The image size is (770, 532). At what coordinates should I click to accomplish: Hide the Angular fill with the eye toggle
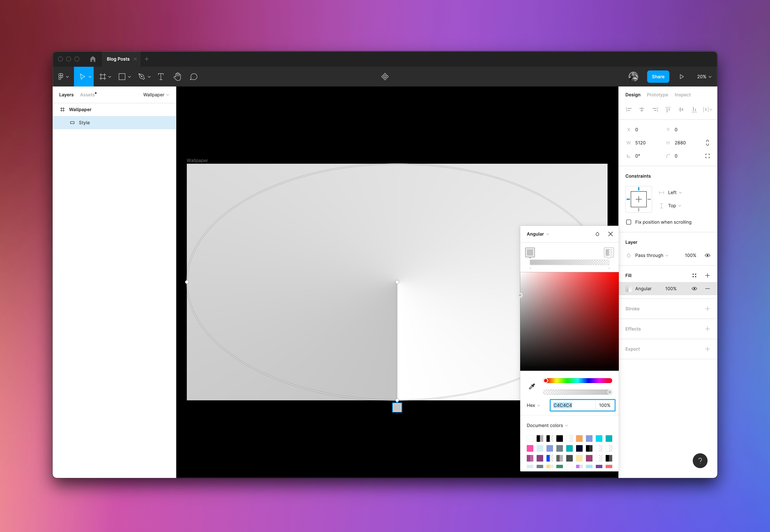pyautogui.click(x=694, y=288)
